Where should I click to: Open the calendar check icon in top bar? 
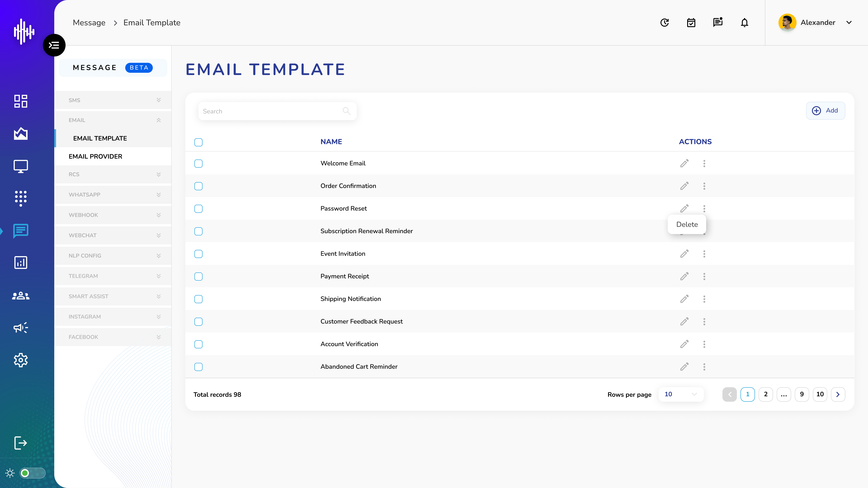(x=691, y=23)
